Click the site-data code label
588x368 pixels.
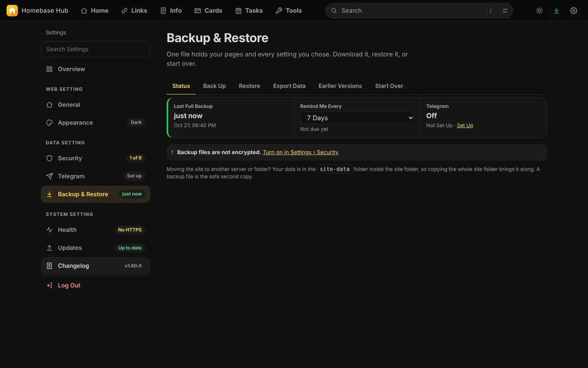335,169
